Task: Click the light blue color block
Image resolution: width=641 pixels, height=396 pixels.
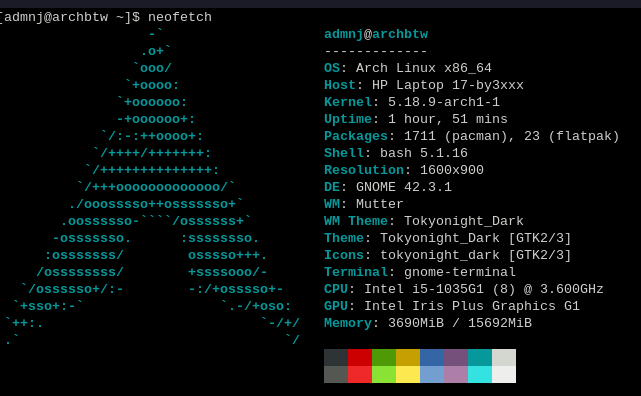Action: pyautogui.click(x=432, y=374)
